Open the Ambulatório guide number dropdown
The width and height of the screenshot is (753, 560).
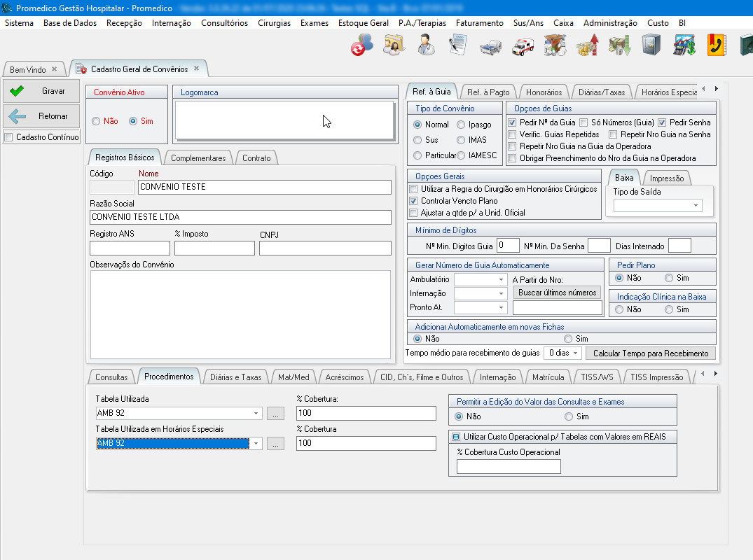pyautogui.click(x=501, y=279)
